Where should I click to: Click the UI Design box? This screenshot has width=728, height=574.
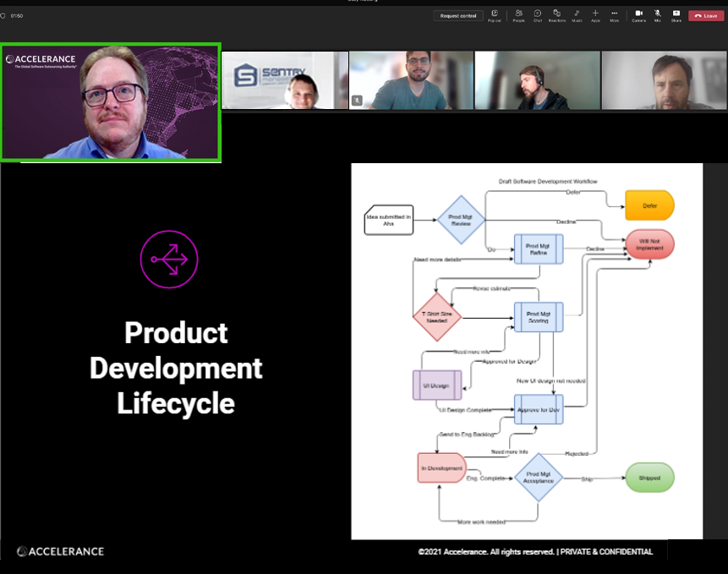pos(437,385)
